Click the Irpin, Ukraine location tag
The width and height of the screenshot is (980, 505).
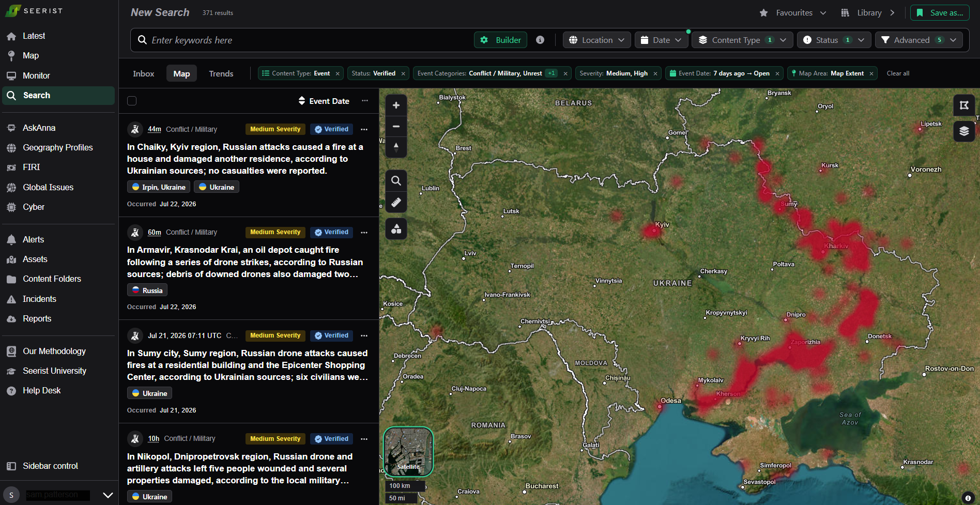pos(159,187)
